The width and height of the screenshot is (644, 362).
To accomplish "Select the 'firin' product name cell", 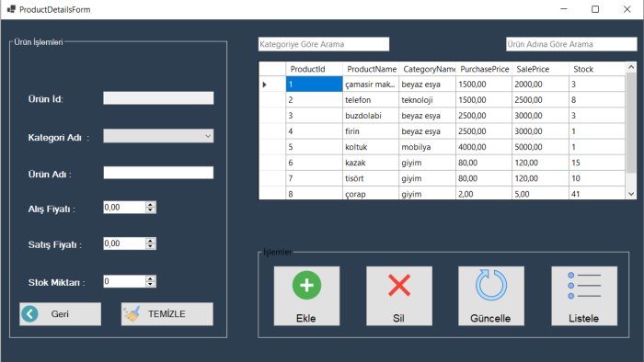I will point(371,131).
